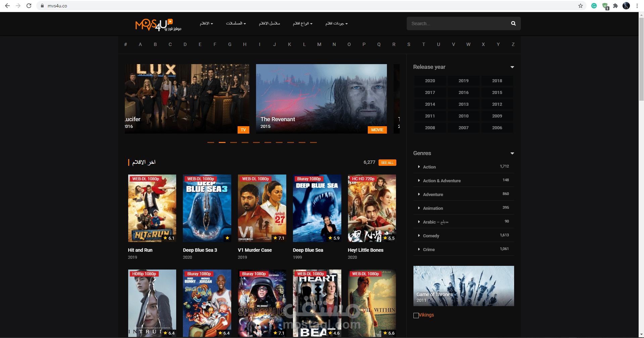Open Chrome three-dot menu
The height and width of the screenshot is (338, 644).
(637, 6)
